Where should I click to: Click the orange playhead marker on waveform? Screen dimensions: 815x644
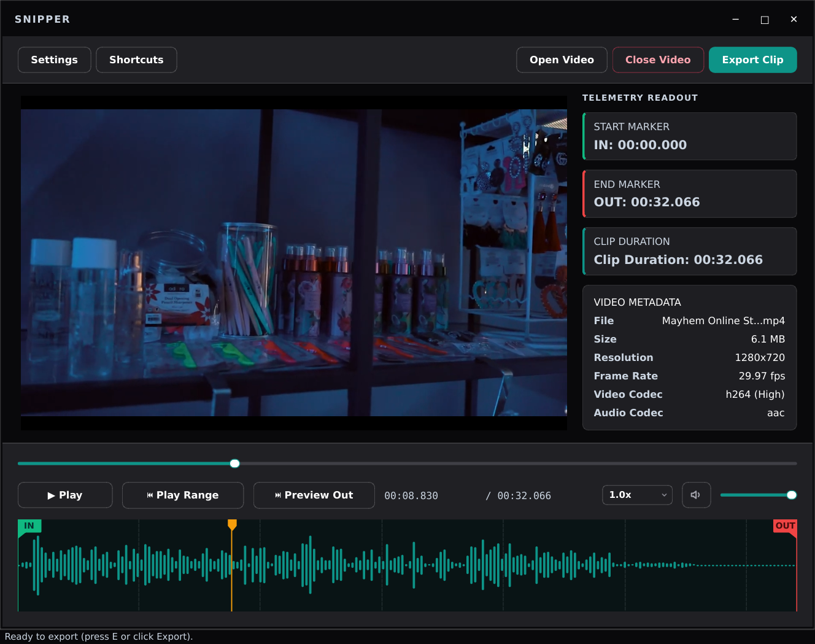[x=232, y=524]
